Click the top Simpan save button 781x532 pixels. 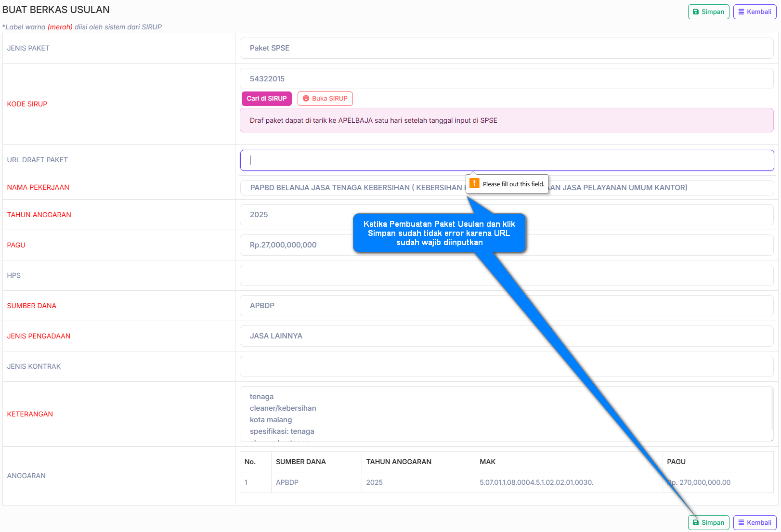pos(708,12)
